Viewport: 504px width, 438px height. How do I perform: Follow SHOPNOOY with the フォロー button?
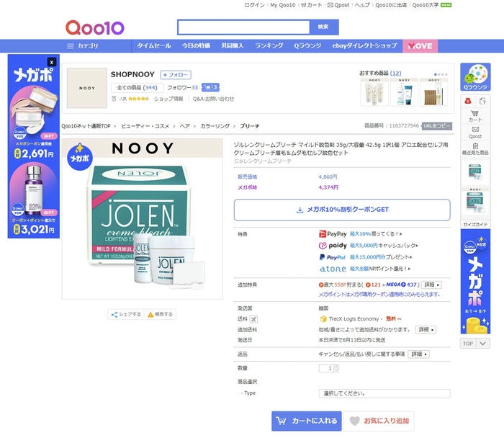click(x=176, y=75)
